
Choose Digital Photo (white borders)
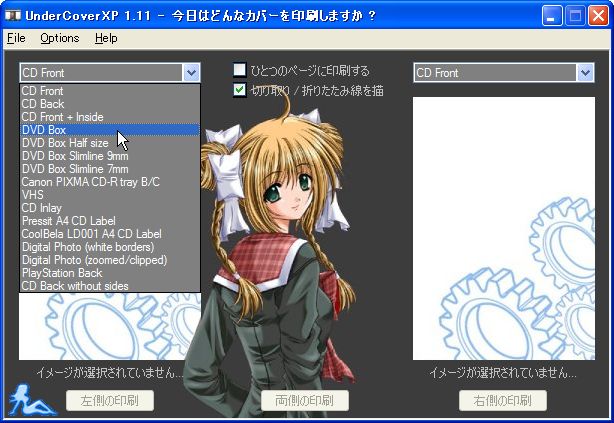click(x=110, y=247)
